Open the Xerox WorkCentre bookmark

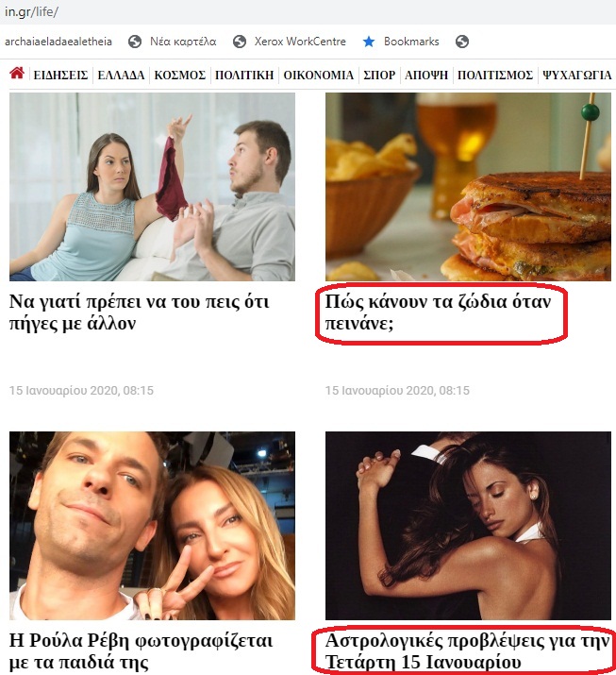click(289, 42)
